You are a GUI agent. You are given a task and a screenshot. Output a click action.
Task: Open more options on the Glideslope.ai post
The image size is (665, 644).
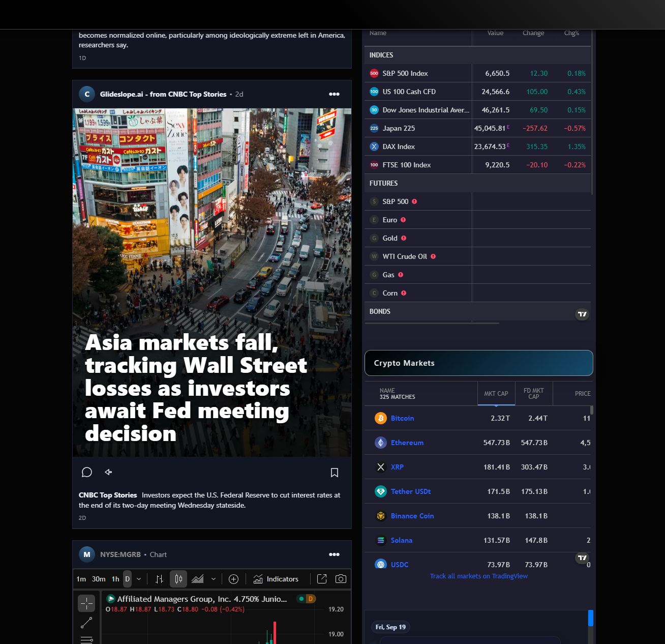point(334,94)
